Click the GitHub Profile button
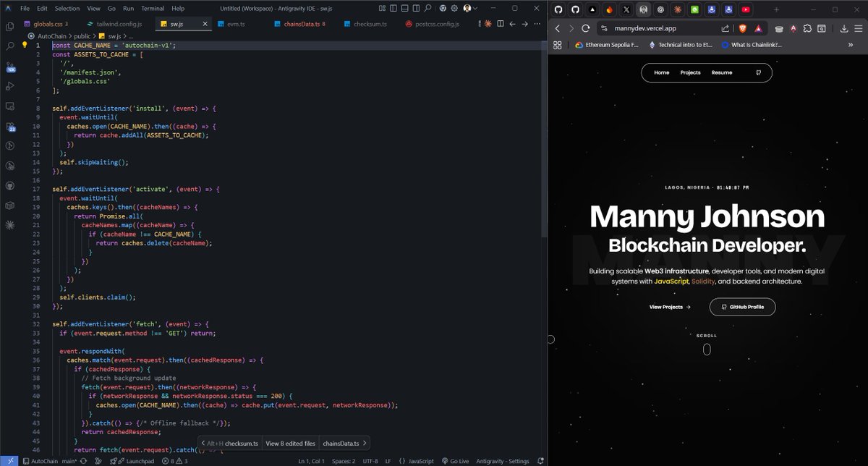 (x=742, y=307)
